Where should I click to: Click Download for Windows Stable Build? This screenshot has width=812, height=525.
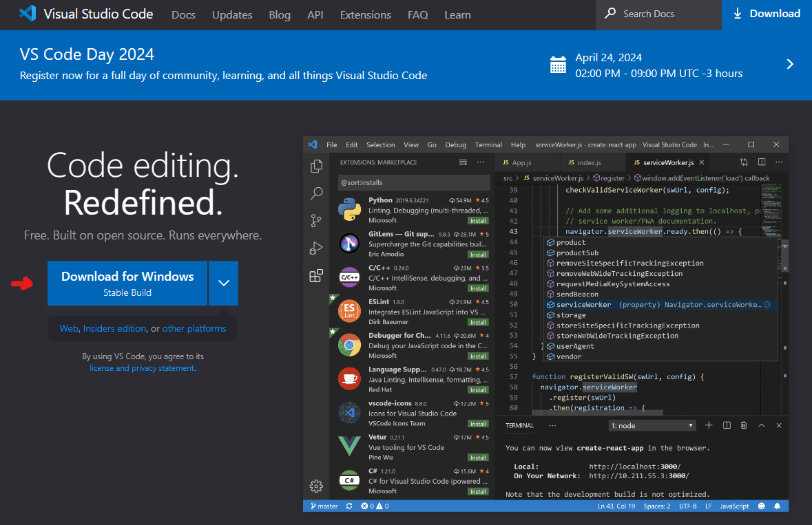(x=127, y=283)
